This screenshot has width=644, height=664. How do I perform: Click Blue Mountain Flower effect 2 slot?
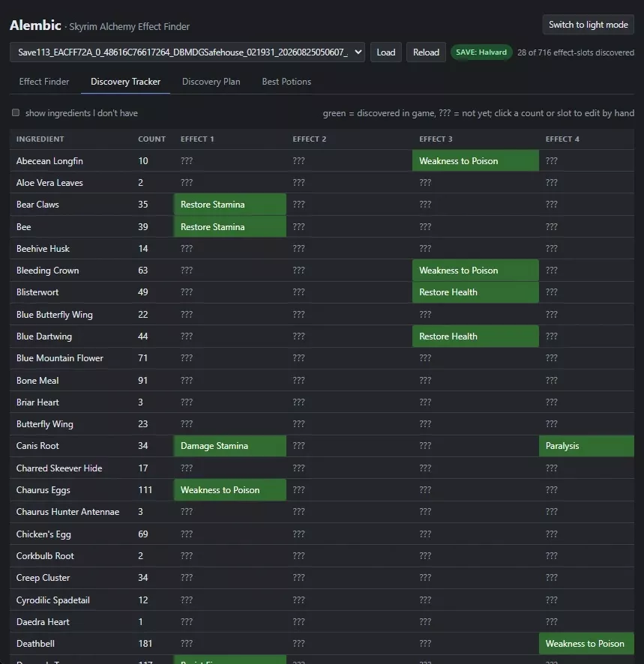click(298, 357)
